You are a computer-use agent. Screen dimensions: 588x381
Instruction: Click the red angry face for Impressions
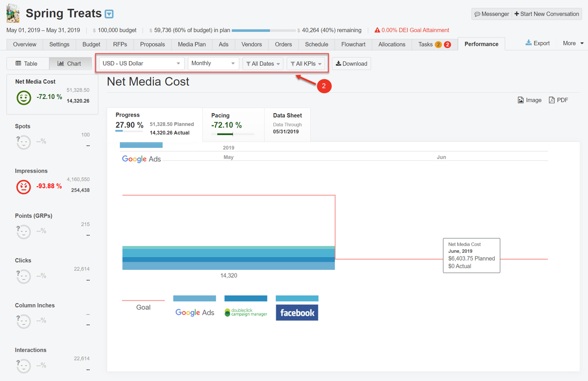(x=24, y=187)
